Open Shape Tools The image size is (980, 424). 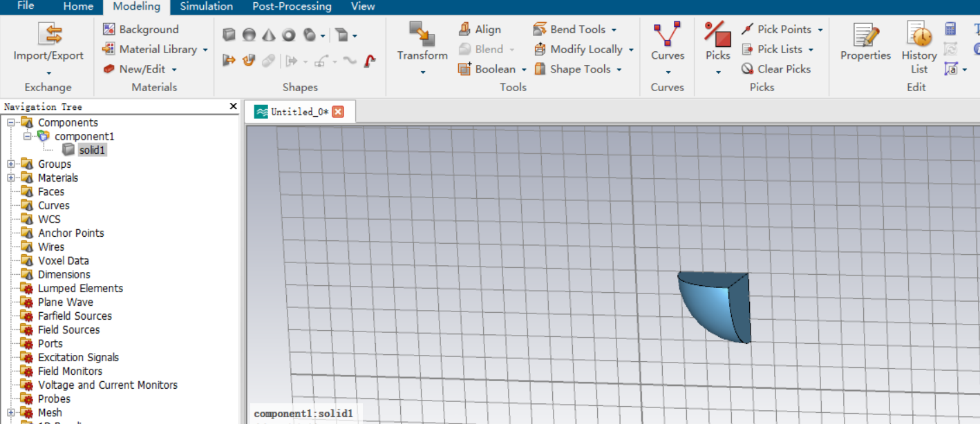tap(573, 69)
